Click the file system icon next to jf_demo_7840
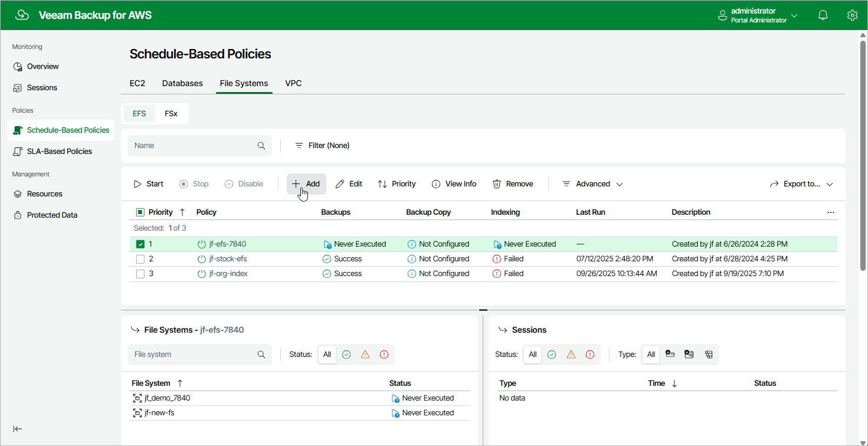 point(137,398)
